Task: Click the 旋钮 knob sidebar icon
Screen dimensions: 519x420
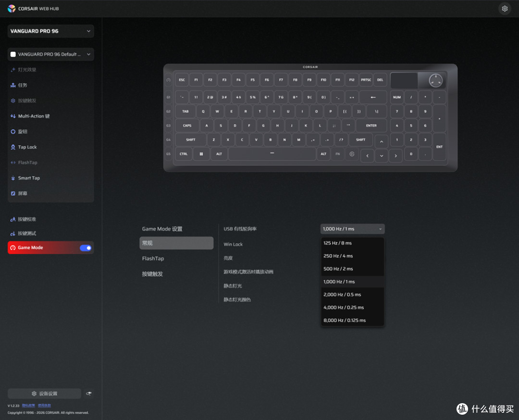Action: (x=13, y=132)
